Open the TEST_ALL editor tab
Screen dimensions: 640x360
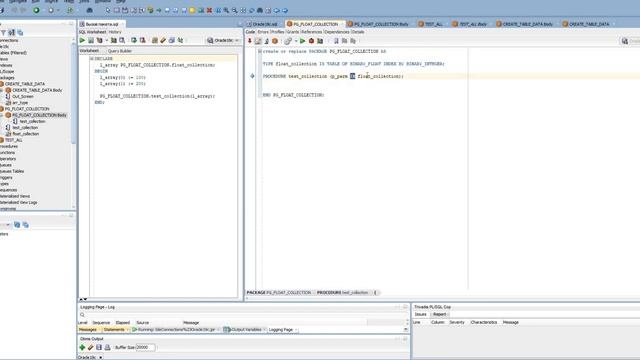[x=430, y=24]
